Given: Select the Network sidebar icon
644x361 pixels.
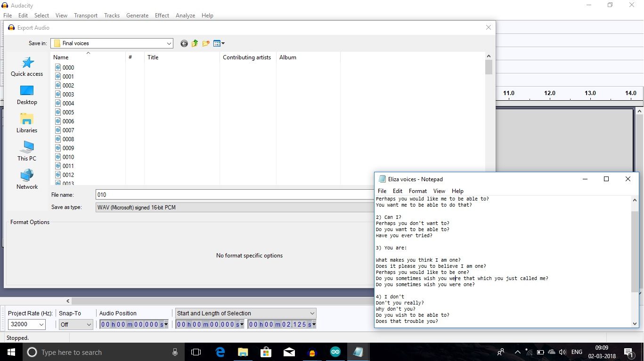Looking at the screenshot, I should [26, 178].
